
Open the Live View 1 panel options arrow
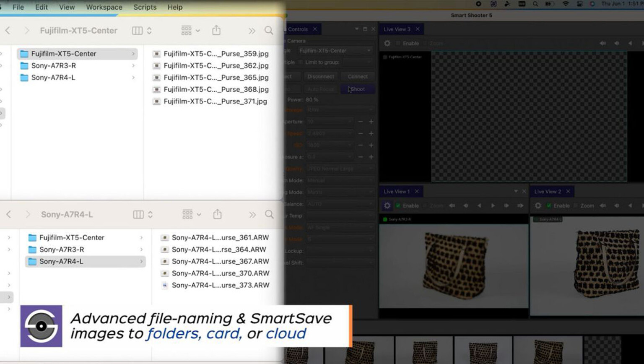pyautogui.click(x=516, y=191)
